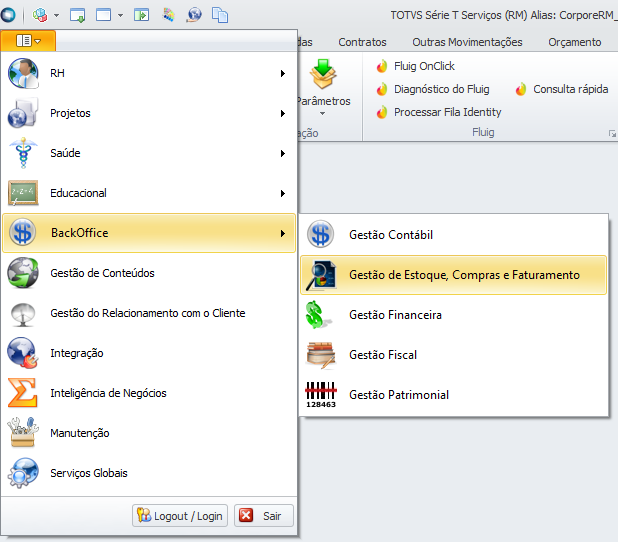Click the Integração globe plug icon

coord(23,353)
